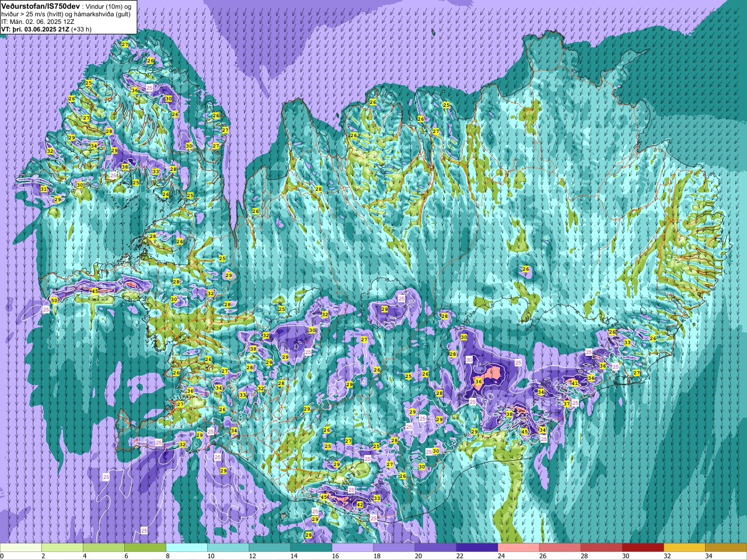This screenshot has width=747, height=560.
Task: Pick the red 28–30 m/s legend swatch
Action: tap(601, 548)
